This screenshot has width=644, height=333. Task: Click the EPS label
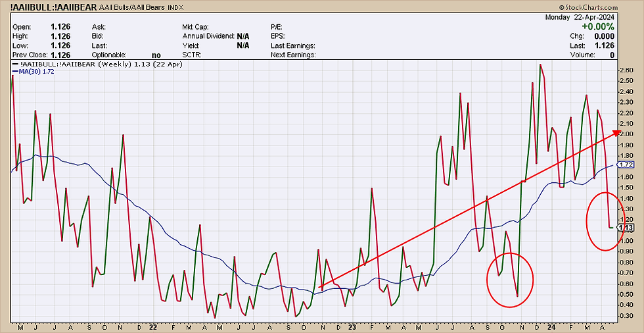tap(278, 36)
